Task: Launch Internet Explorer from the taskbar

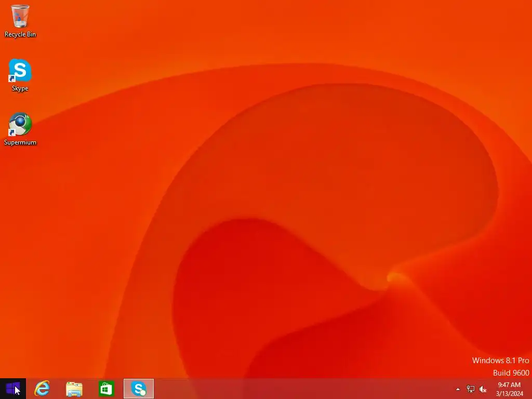Action: point(42,389)
